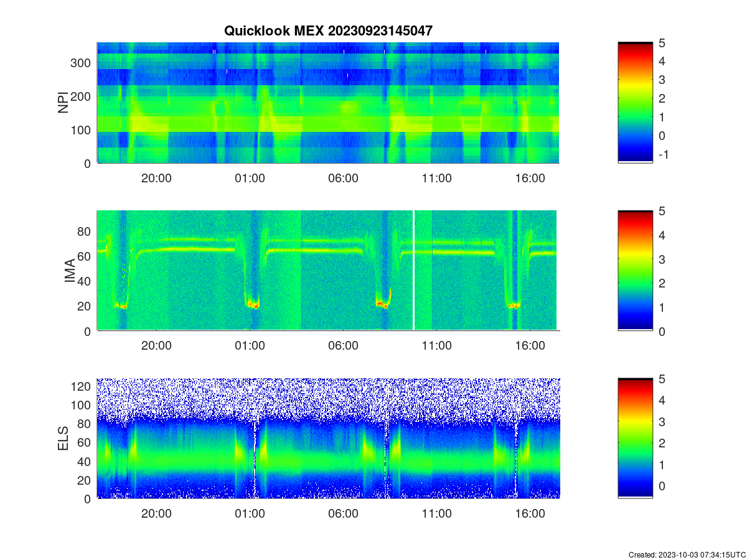
Task: Click the 16:00 time label under ELS plot
Action: click(x=530, y=513)
